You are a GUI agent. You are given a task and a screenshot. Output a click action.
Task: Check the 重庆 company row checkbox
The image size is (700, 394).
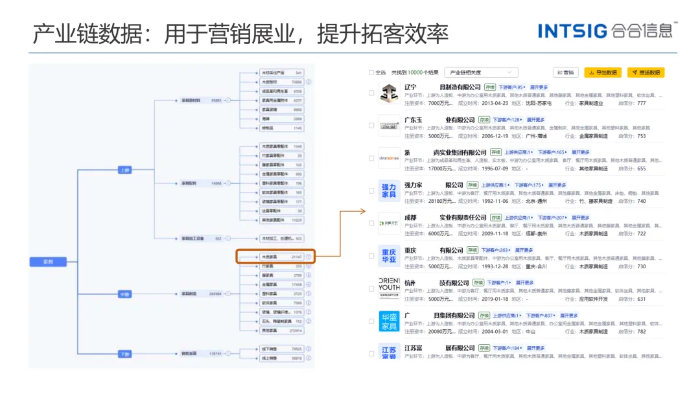pos(371,256)
